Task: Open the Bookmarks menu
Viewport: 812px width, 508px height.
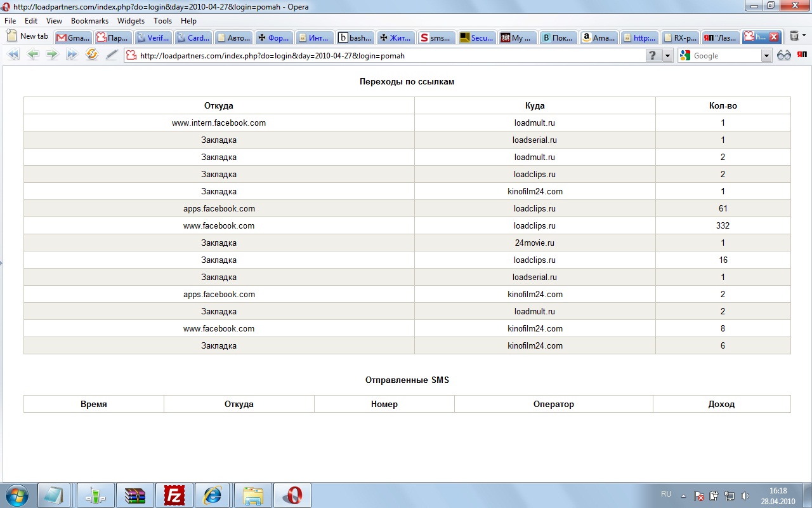Action: pyautogui.click(x=89, y=21)
